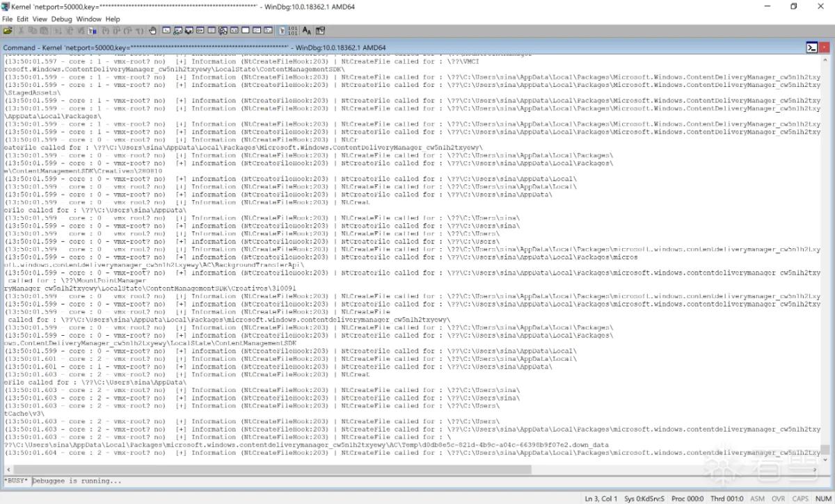Open the Scratch Pad toolbar icon
Image resolution: width=835 pixels, height=504 pixels.
pyautogui.click(x=245, y=31)
